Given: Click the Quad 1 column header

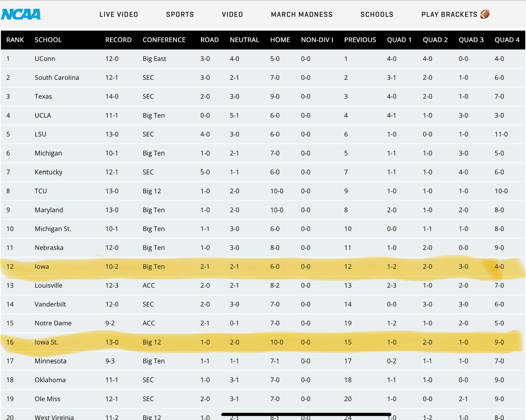Looking at the screenshot, I should [x=399, y=40].
